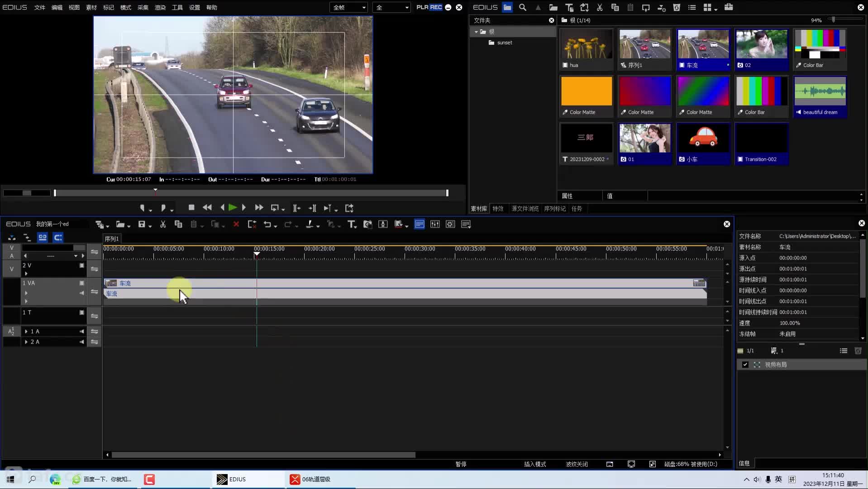868x489 pixels.
Task: Toggle the vectorscope/waveform icon
Action: point(450,224)
